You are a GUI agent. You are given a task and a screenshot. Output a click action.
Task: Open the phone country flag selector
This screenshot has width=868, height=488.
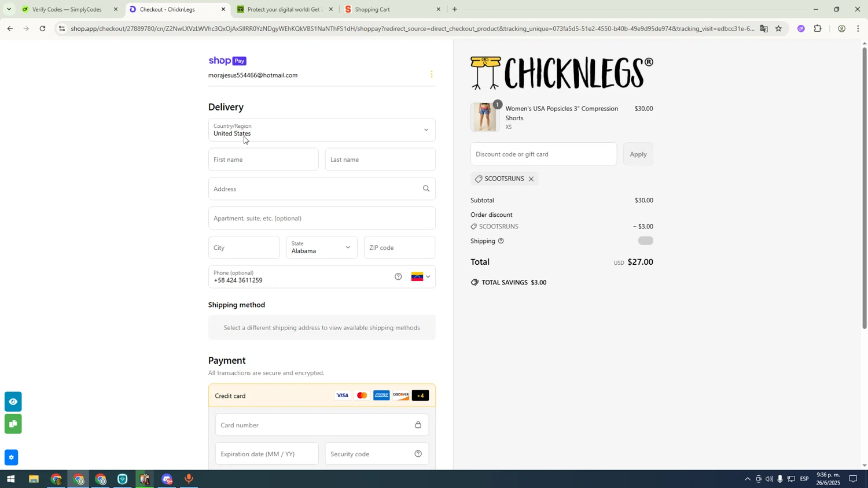(421, 277)
